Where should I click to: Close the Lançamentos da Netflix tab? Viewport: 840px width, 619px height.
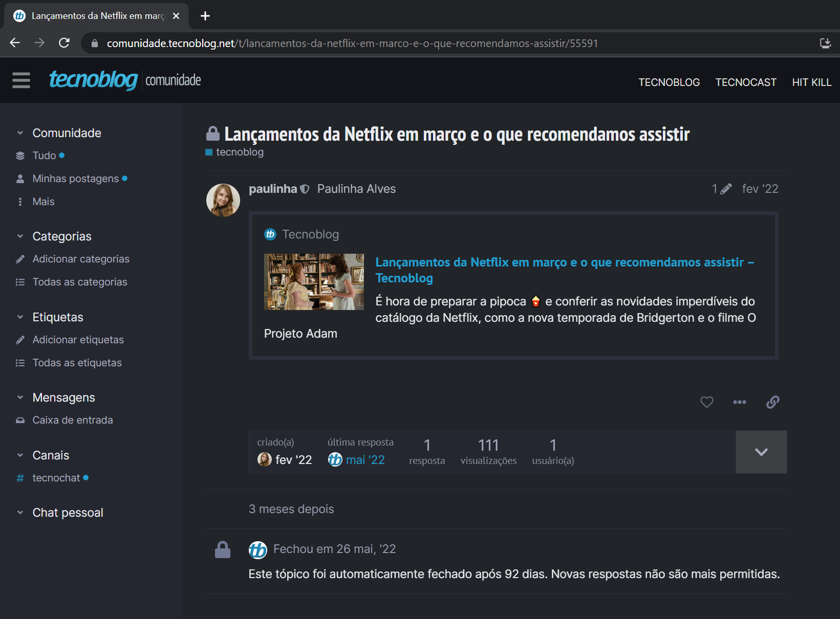click(176, 16)
